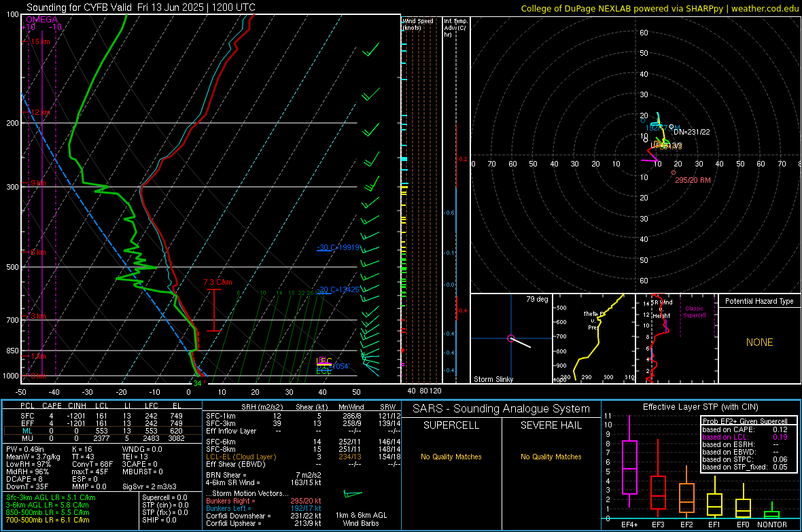Click the DN=231/22 hodograph label

pyautogui.click(x=691, y=132)
